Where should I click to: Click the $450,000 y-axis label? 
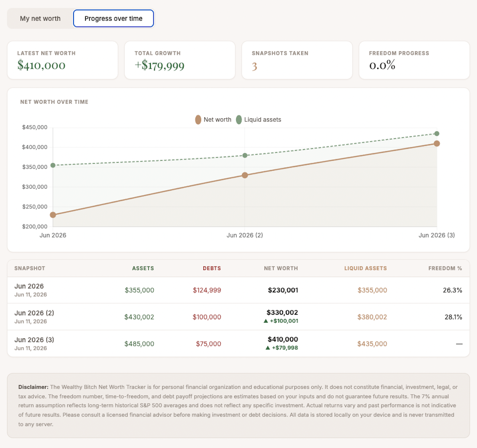(x=35, y=127)
